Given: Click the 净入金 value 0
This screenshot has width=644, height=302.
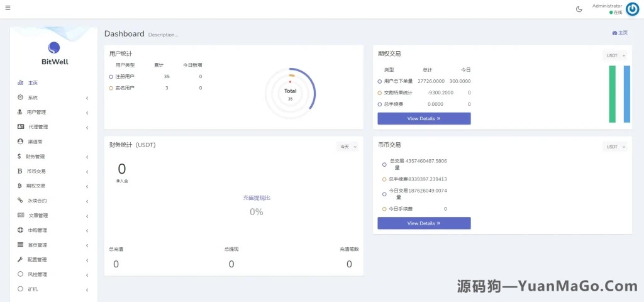Looking at the screenshot, I should coord(122,169).
